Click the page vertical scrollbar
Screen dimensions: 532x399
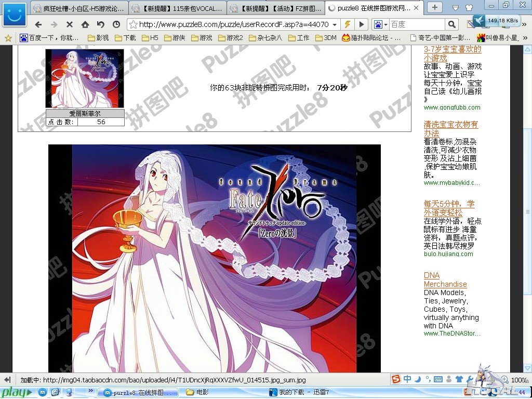coord(528,208)
